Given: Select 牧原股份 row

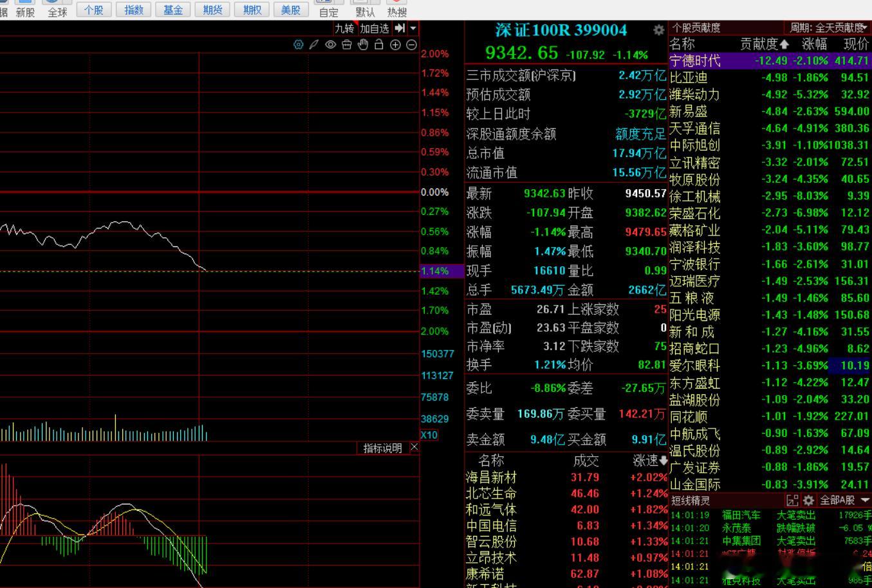Looking at the screenshot, I should [770, 179].
